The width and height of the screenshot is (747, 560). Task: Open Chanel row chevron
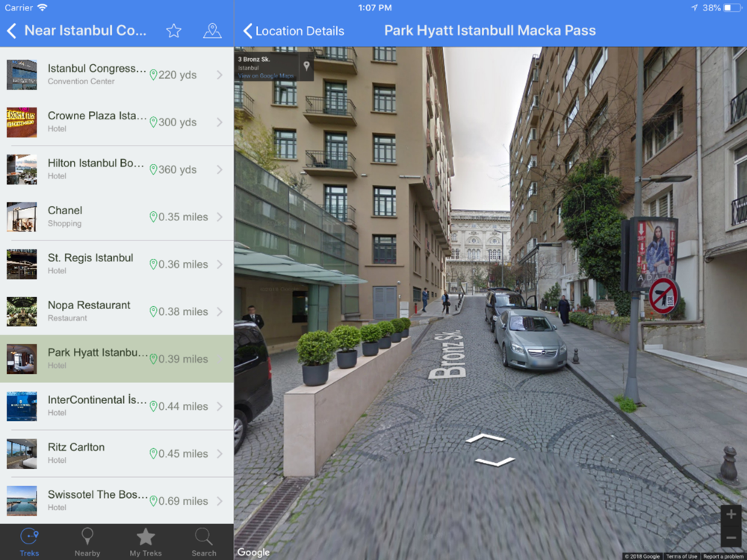(220, 217)
